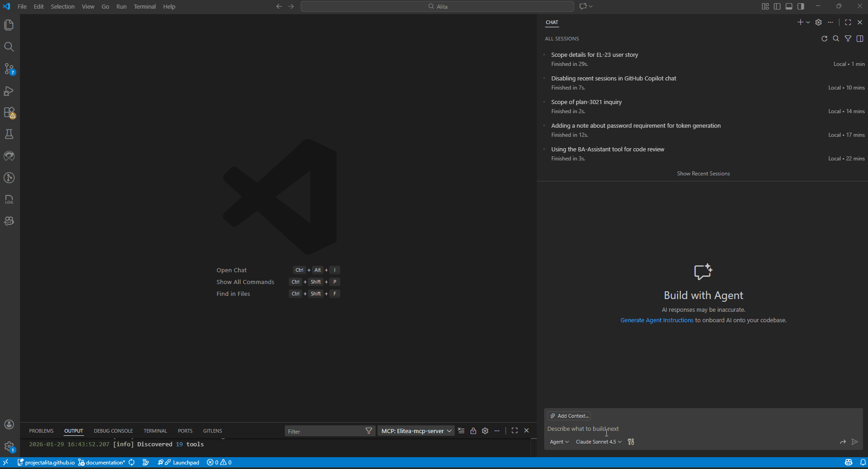
Task: Toggle output auto-scroll lock
Action: [x=473, y=431]
